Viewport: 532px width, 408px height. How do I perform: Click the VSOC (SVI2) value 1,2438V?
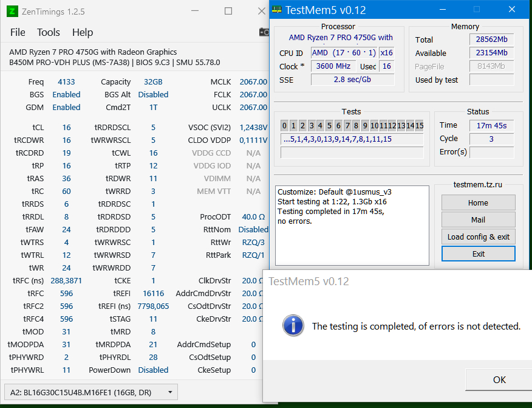pyautogui.click(x=253, y=128)
